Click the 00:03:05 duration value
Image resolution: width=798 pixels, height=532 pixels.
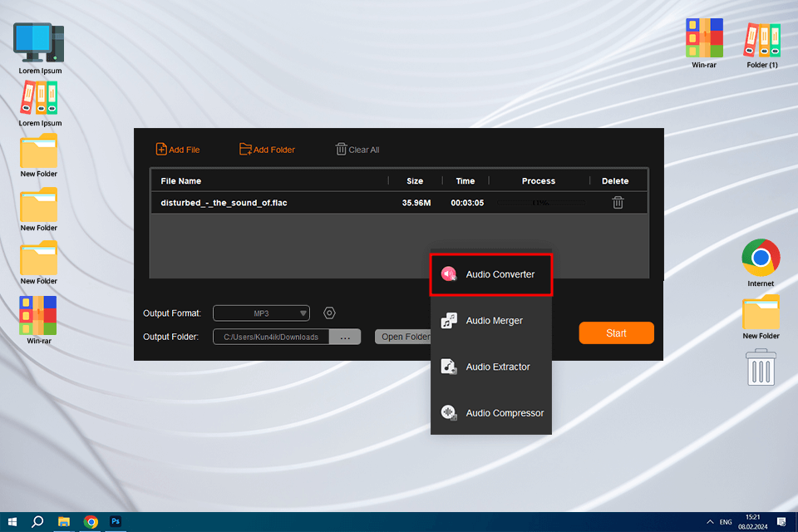point(467,203)
